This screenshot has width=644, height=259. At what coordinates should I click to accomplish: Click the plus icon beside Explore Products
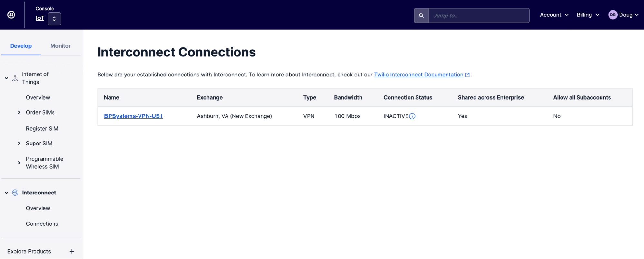(72, 251)
